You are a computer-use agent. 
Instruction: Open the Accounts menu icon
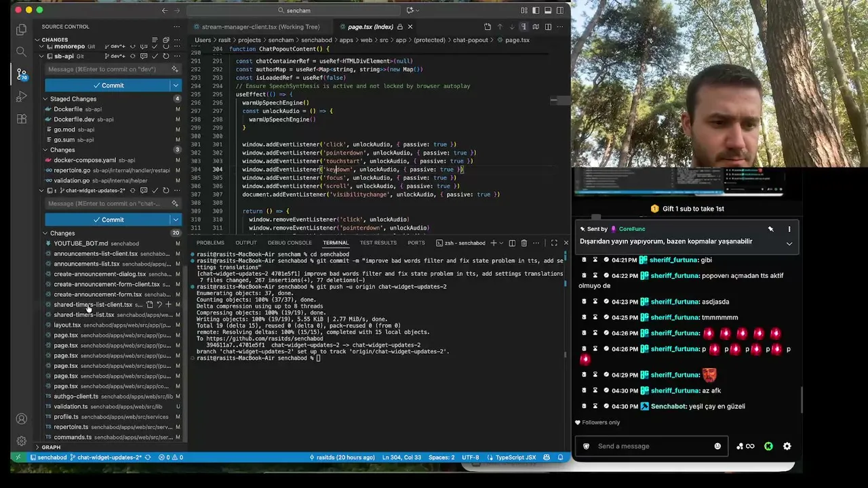[21, 419]
